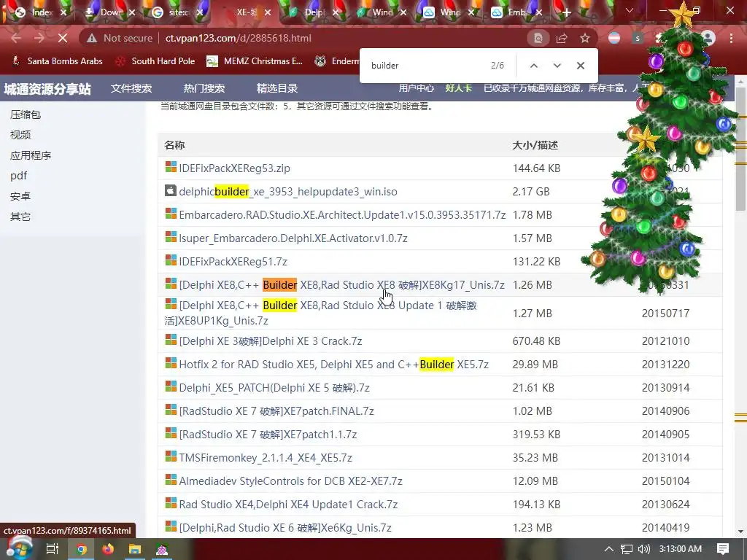Image resolution: width=747 pixels, height=560 pixels.
Task: Bookmark this page with the star
Action: coord(585,38)
